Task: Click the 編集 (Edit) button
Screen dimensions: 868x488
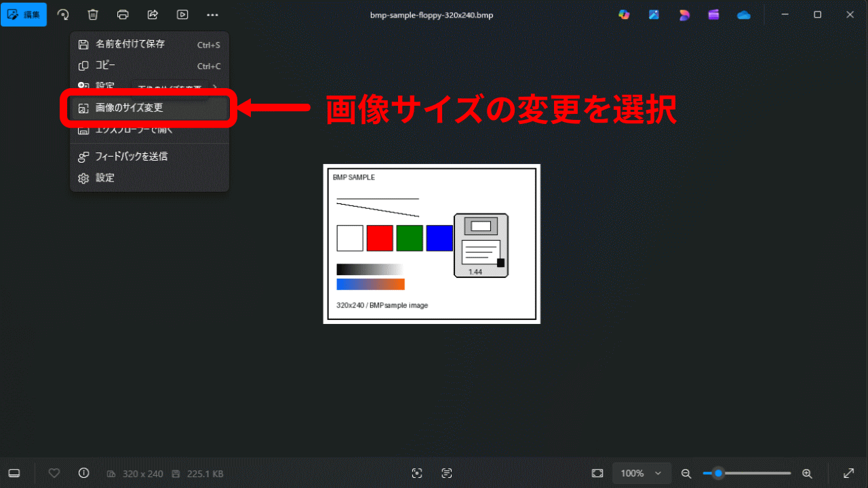Action: [24, 14]
